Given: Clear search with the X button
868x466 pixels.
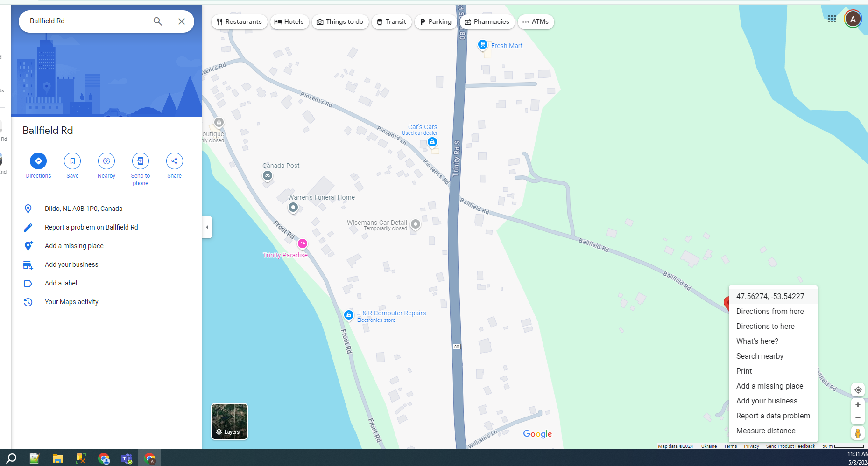Looking at the screenshot, I should point(182,21).
